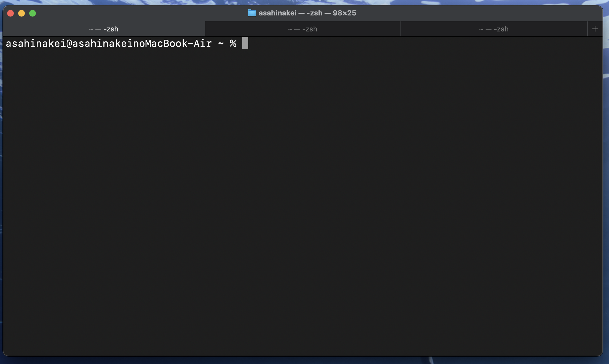Click the username asahinakei before the @ sign
The image size is (609, 364).
[x=36, y=43]
